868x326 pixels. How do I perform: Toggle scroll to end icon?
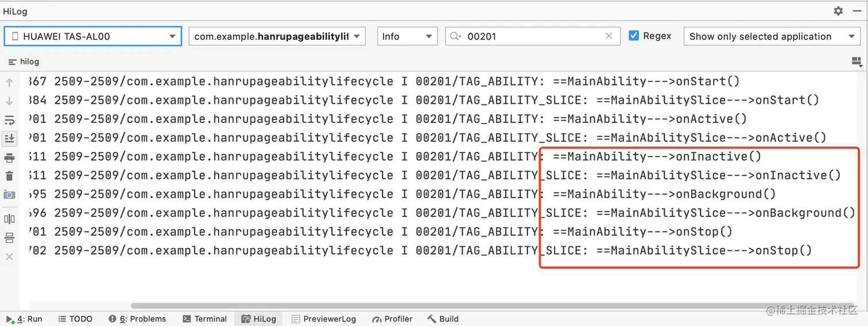tap(9, 138)
